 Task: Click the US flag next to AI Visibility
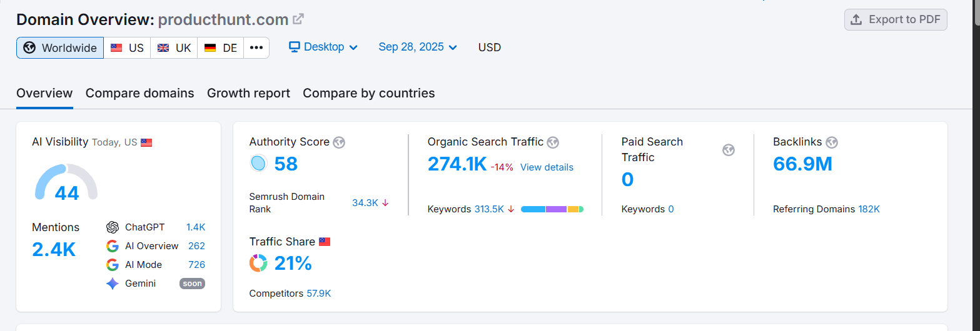[x=146, y=142]
